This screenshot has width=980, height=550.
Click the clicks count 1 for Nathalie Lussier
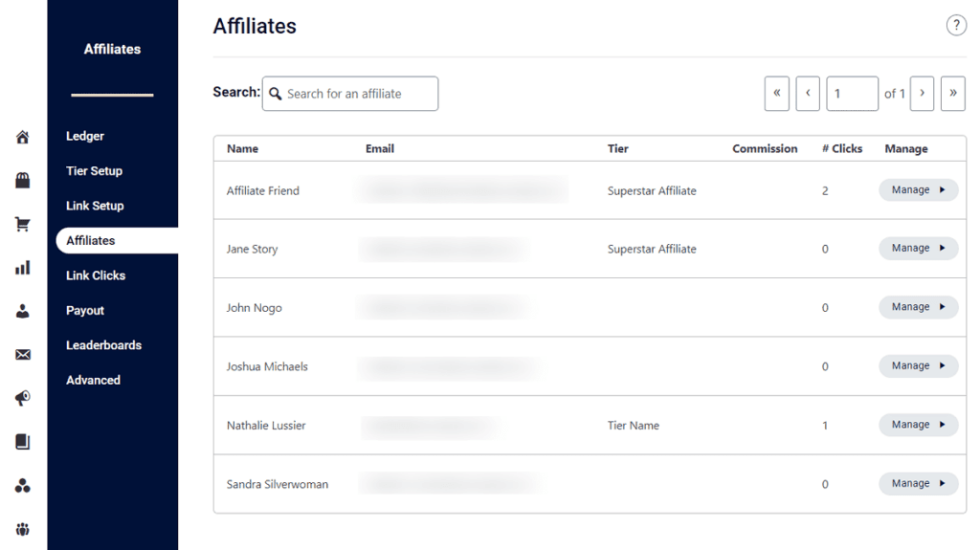pyautogui.click(x=825, y=425)
